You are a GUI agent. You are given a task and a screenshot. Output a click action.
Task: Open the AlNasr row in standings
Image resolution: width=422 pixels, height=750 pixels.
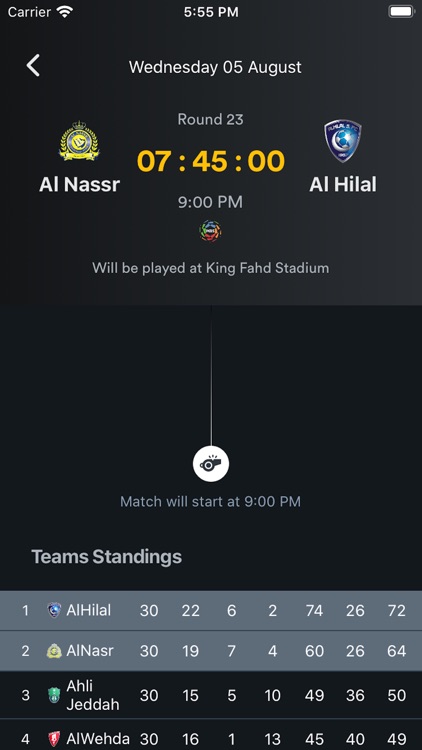(211, 651)
